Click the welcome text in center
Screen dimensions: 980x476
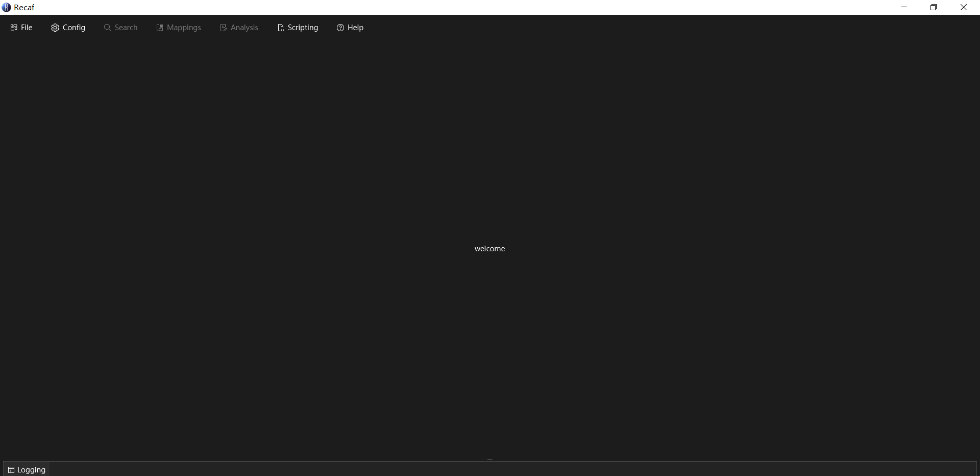tap(489, 249)
